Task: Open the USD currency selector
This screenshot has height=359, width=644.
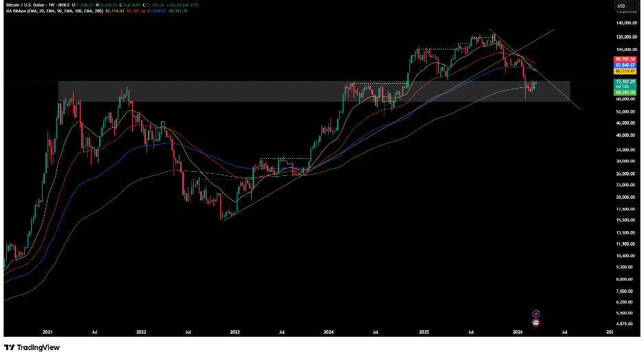Action: 623,6
